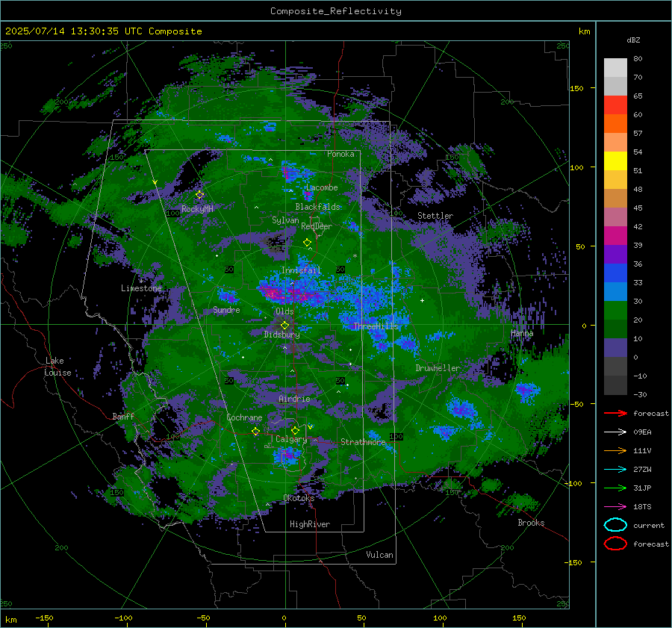Viewport: 672px width, 628px height.
Task: Click the white 09EA arrow in legend
Action: click(615, 432)
